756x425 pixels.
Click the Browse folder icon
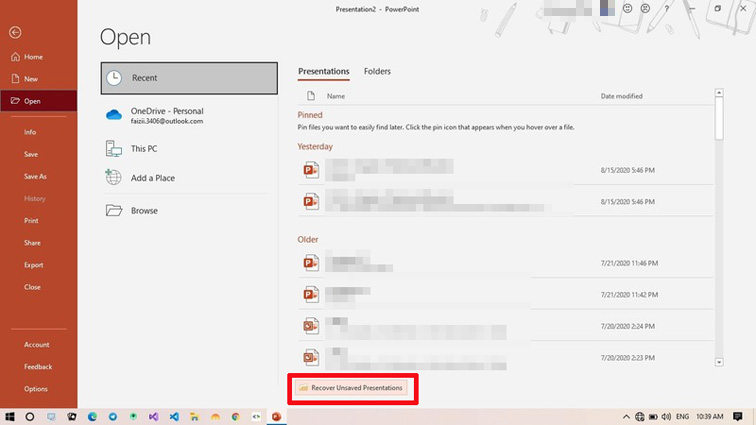point(114,210)
